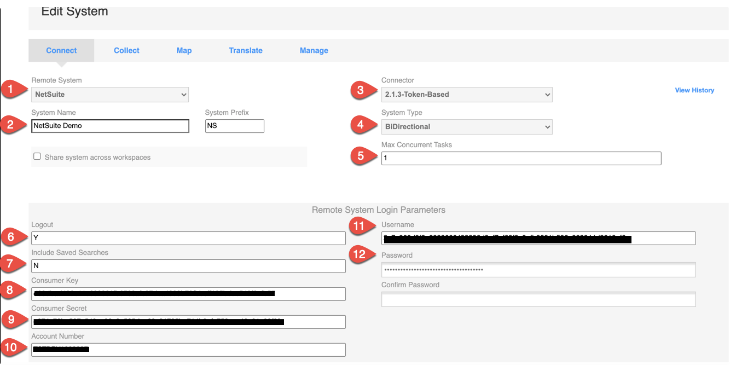Open the Manage tab
This screenshot has width=741, height=374.
click(x=313, y=51)
